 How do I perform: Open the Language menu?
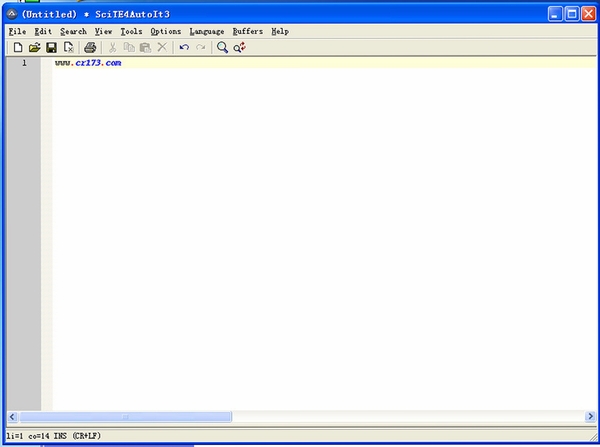coord(207,31)
